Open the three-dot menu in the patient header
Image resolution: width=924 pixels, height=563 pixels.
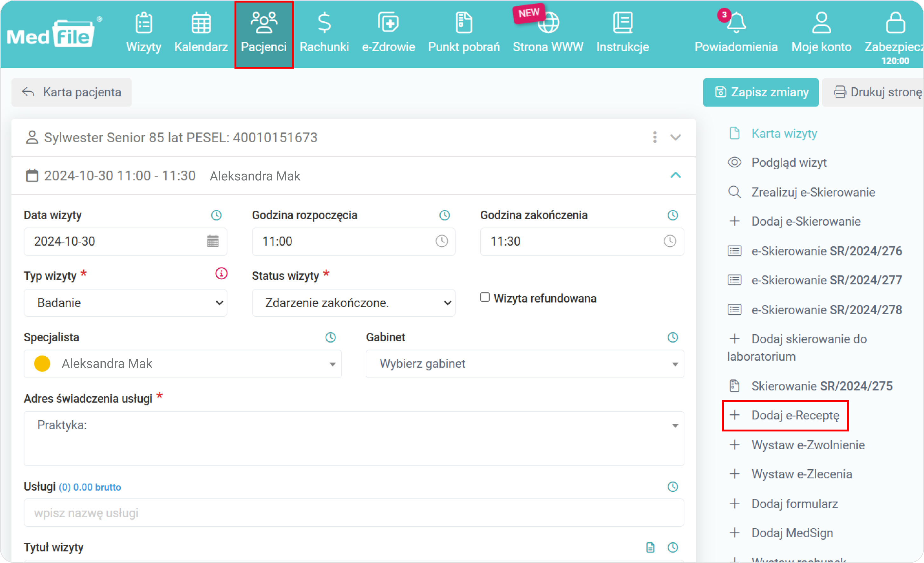tap(655, 137)
